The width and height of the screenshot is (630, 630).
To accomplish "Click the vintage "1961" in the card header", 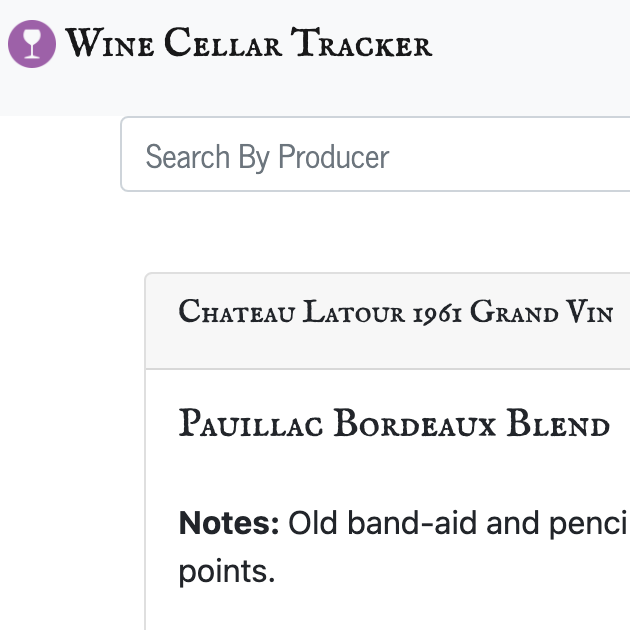I will [438, 313].
